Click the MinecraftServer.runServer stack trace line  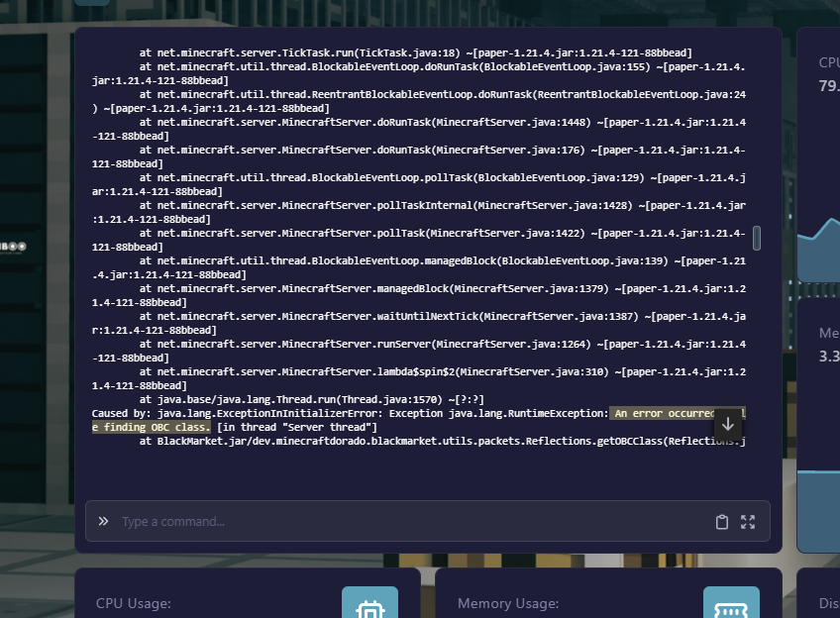point(418,351)
